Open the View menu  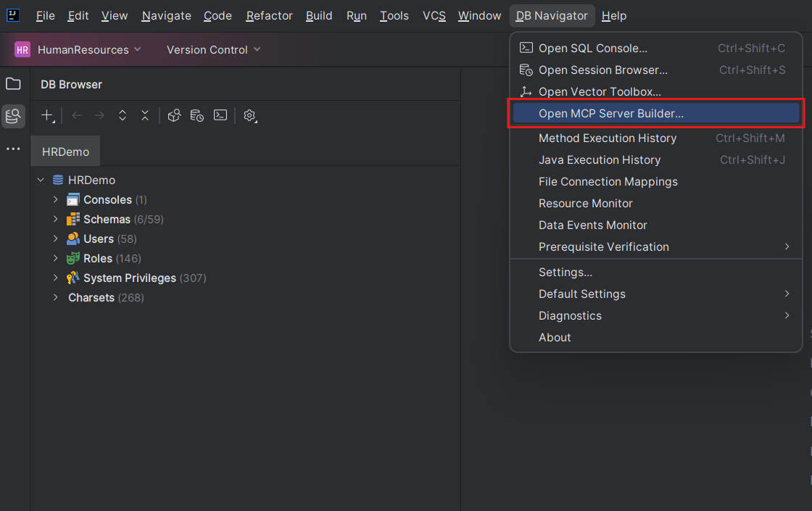[x=115, y=16]
